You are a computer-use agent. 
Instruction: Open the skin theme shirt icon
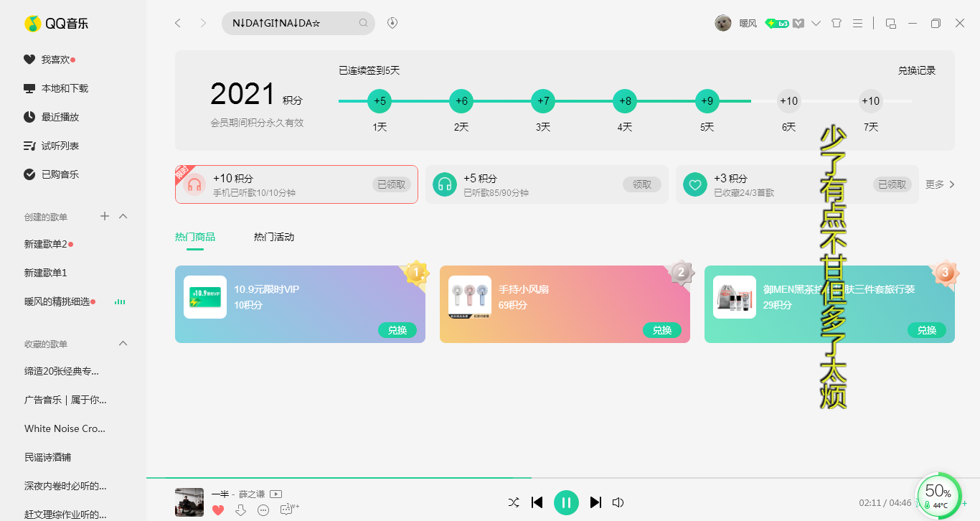point(836,23)
